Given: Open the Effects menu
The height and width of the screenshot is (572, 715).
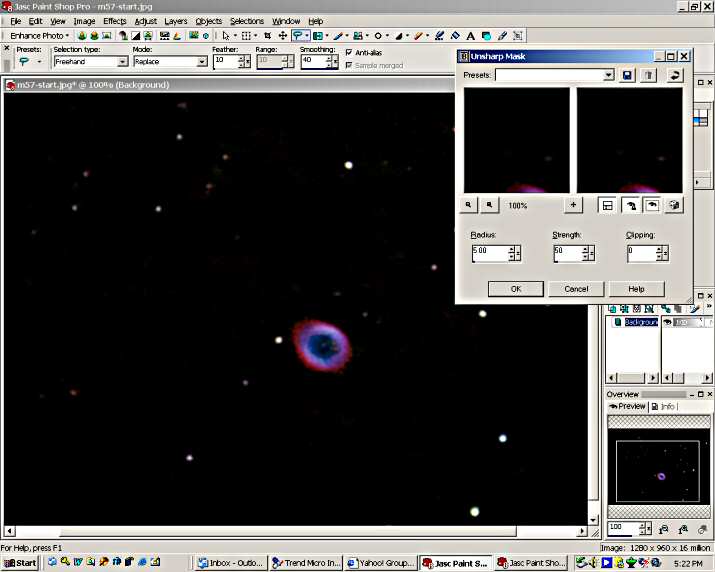Looking at the screenshot, I should (114, 21).
